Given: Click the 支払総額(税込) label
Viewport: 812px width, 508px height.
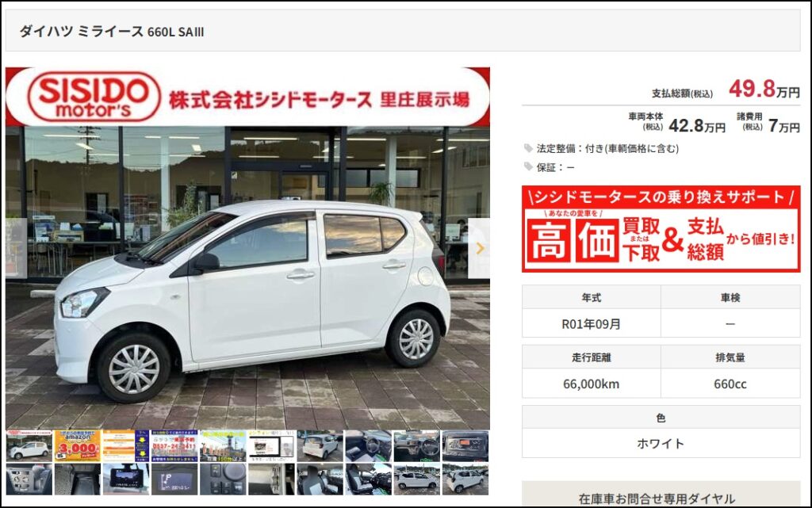Looking at the screenshot, I should (x=682, y=94).
